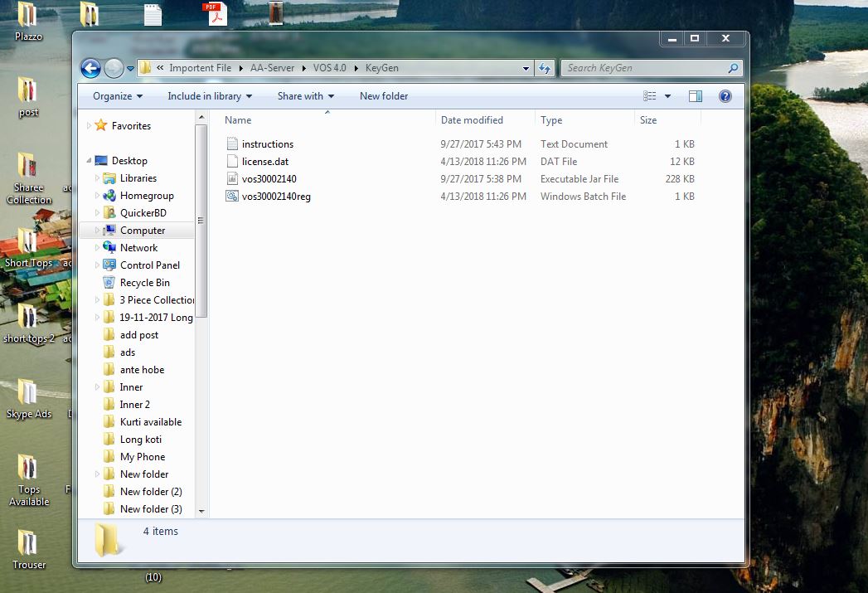
Task: Click Importent File in the address path
Action: 200,68
